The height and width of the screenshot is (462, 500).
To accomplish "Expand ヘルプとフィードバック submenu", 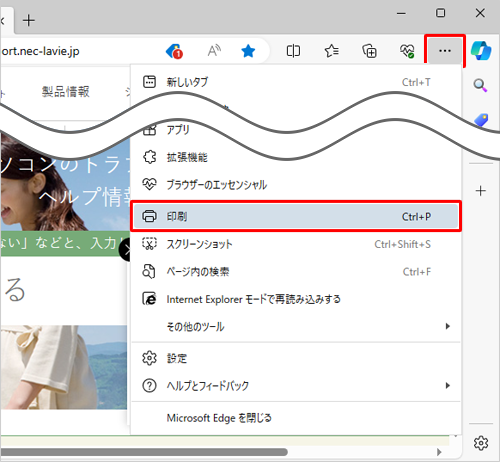I will point(296,386).
